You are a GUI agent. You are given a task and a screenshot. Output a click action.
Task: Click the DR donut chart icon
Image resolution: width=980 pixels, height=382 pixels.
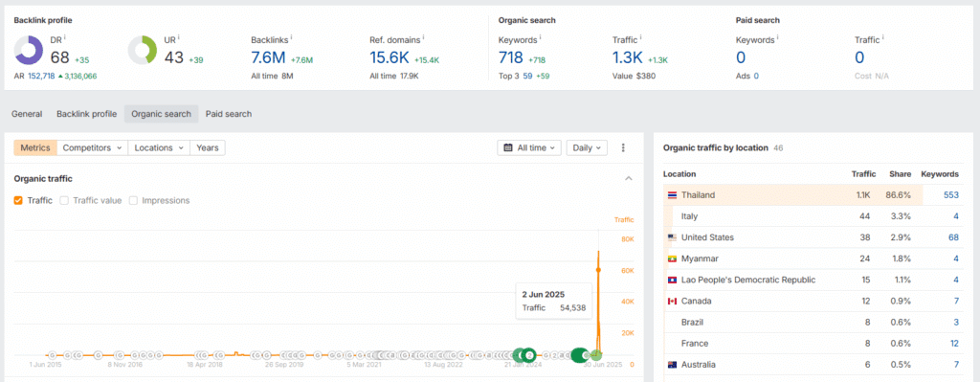coord(28,50)
